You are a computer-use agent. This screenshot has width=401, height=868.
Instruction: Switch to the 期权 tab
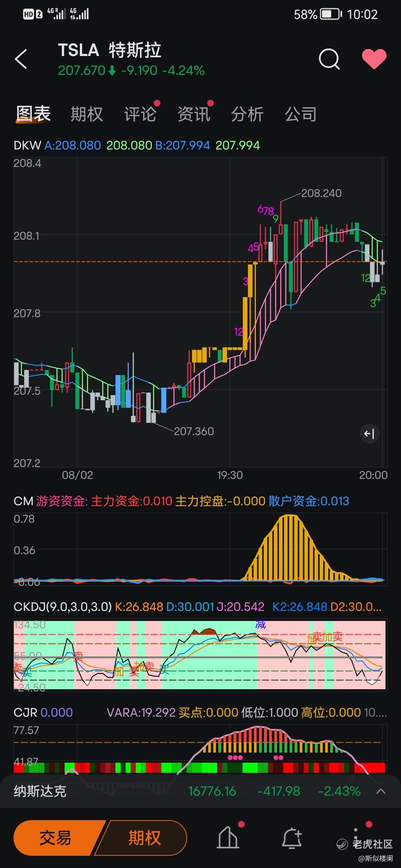click(x=87, y=114)
